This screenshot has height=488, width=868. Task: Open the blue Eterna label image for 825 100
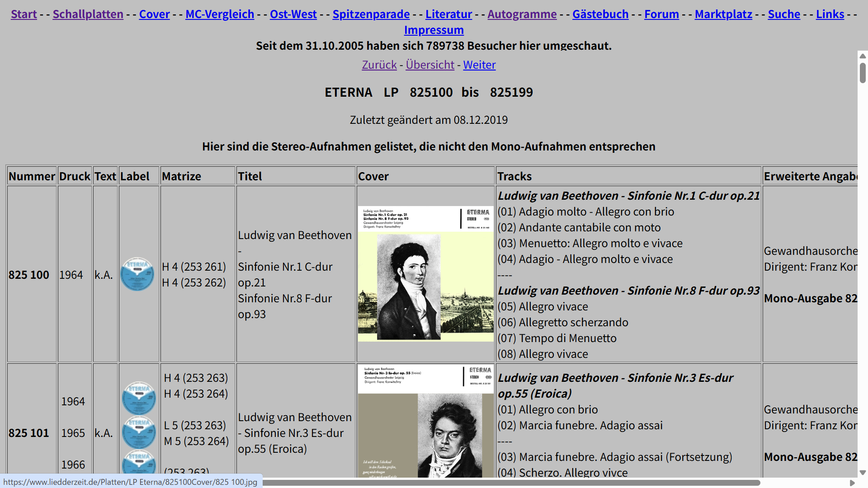[138, 274]
